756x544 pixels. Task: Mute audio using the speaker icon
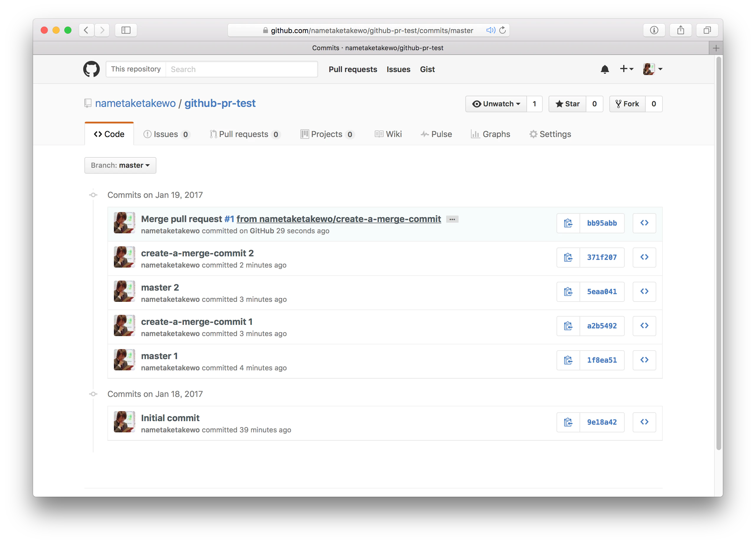click(x=491, y=30)
